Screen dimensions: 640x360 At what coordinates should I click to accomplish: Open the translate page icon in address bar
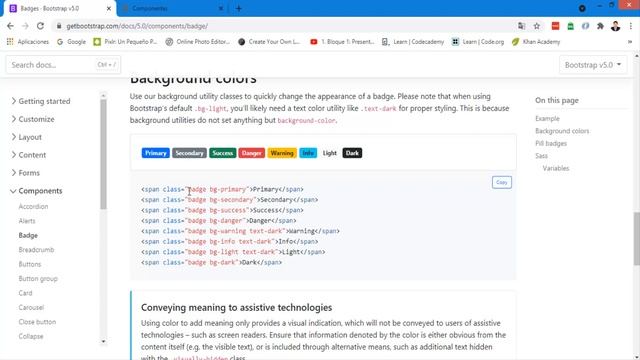click(522, 26)
